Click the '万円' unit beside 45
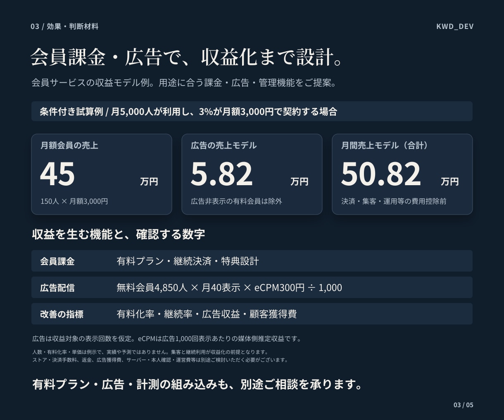 point(149,182)
